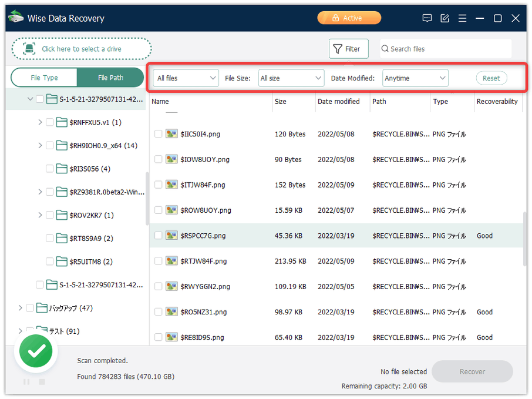Viewport: 532px width, 399px height.
Task: Check the box for $RO5NZ31.png
Action: tap(158, 311)
